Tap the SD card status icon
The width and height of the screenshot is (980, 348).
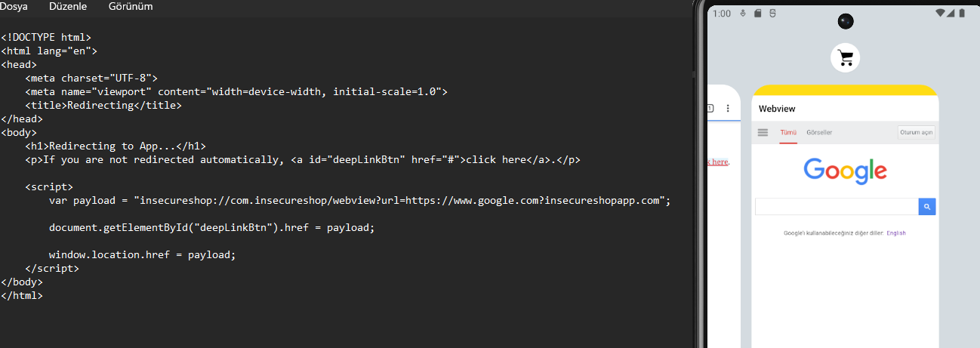(757, 14)
